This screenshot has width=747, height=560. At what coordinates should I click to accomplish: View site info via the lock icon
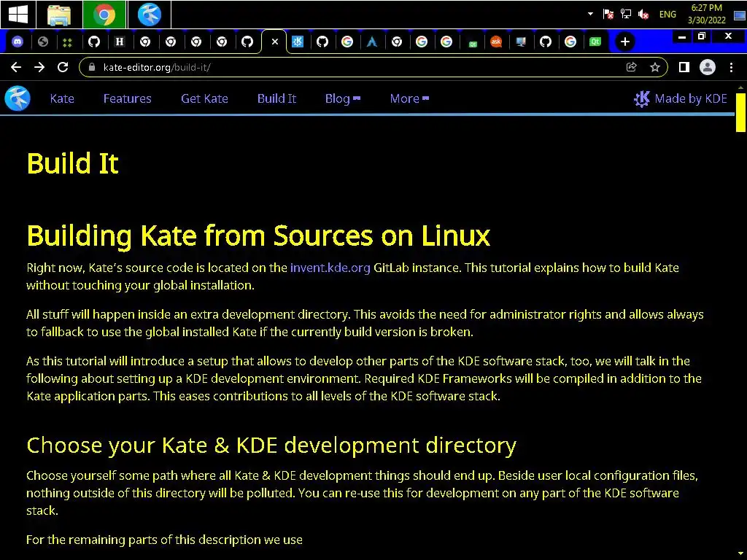tap(92, 67)
